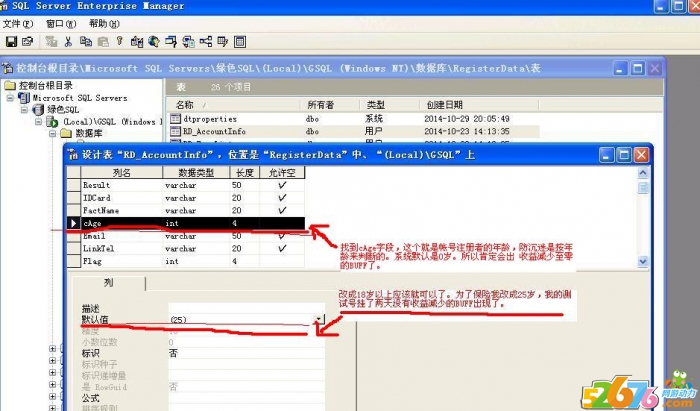Click the dtproperties table icon

[x=175, y=119]
